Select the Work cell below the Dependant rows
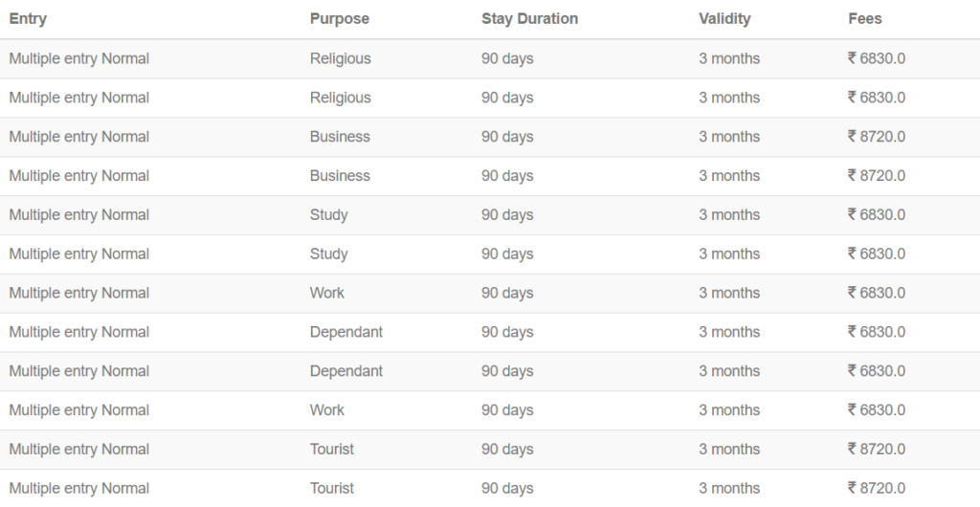Image resolution: width=980 pixels, height=507 pixels. click(x=326, y=410)
